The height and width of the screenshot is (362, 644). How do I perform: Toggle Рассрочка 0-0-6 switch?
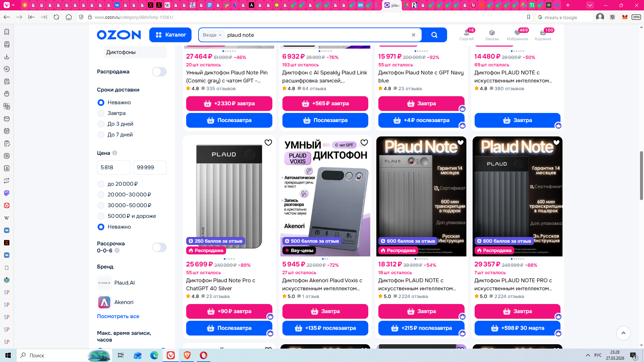[x=159, y=247]
